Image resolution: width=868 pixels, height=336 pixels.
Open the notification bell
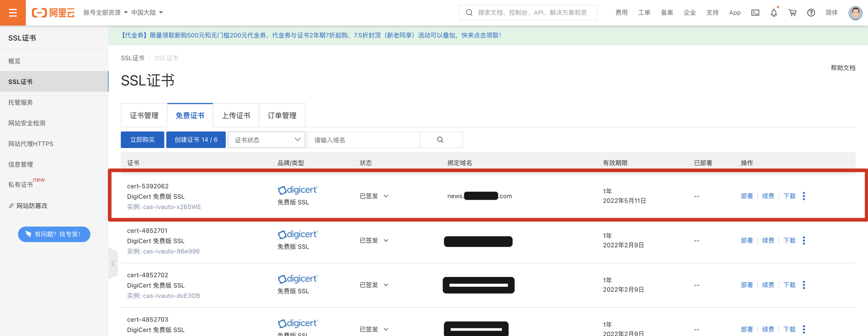click(774, 13)
